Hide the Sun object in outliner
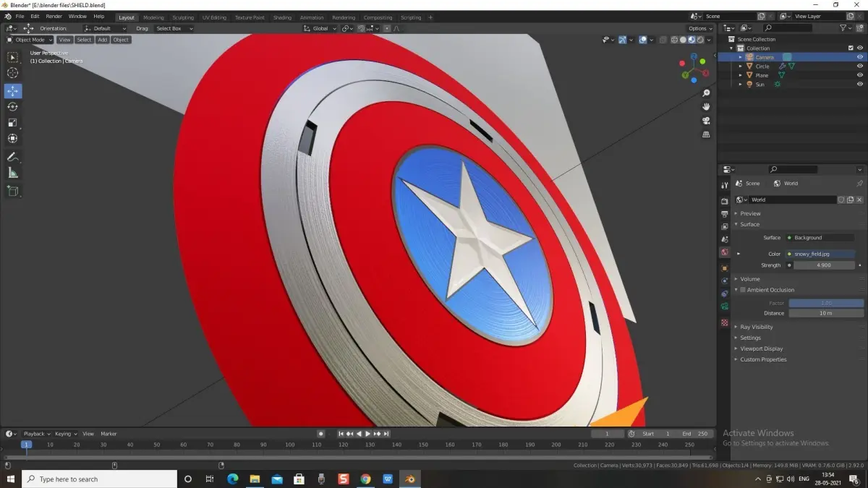 click(x=860, y=84)
